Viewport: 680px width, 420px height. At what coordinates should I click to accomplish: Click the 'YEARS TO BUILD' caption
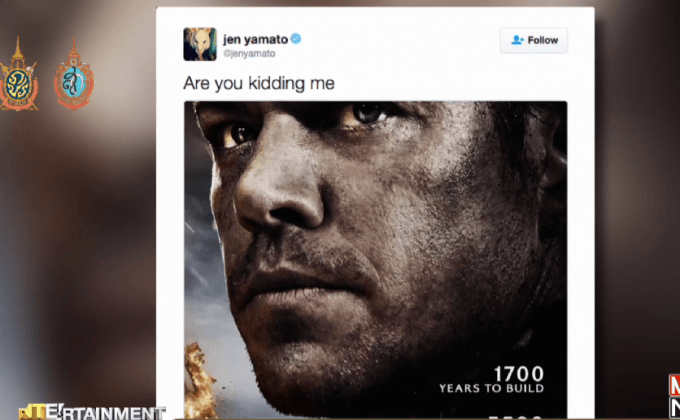[492, 388]
